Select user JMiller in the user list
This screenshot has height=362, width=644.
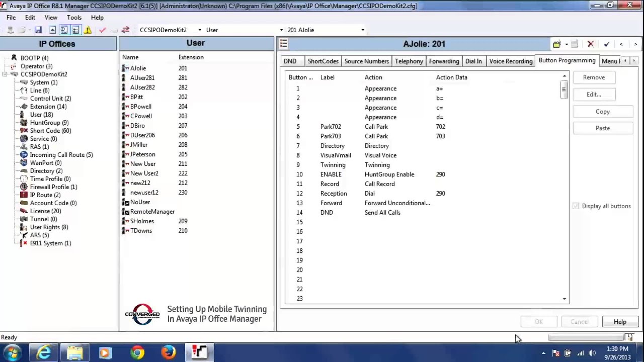tap(196, 145)
